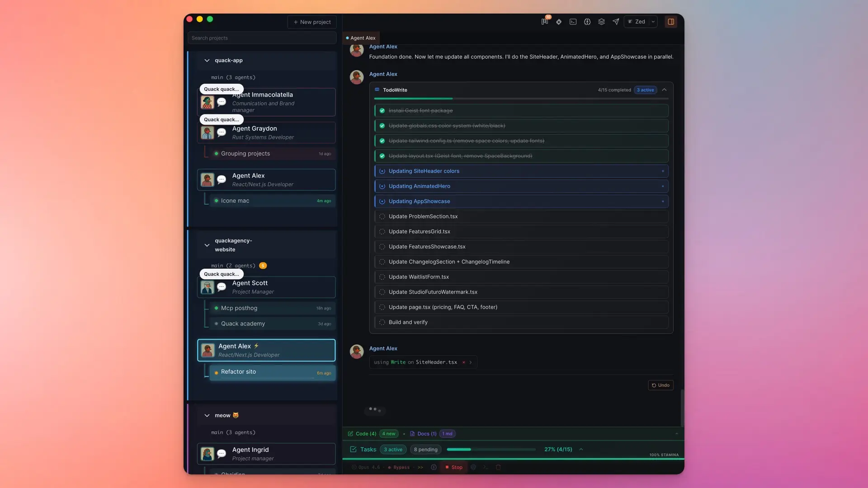Toggle the Bypass permission mode
868x488 pixels.
coord(399,468)
